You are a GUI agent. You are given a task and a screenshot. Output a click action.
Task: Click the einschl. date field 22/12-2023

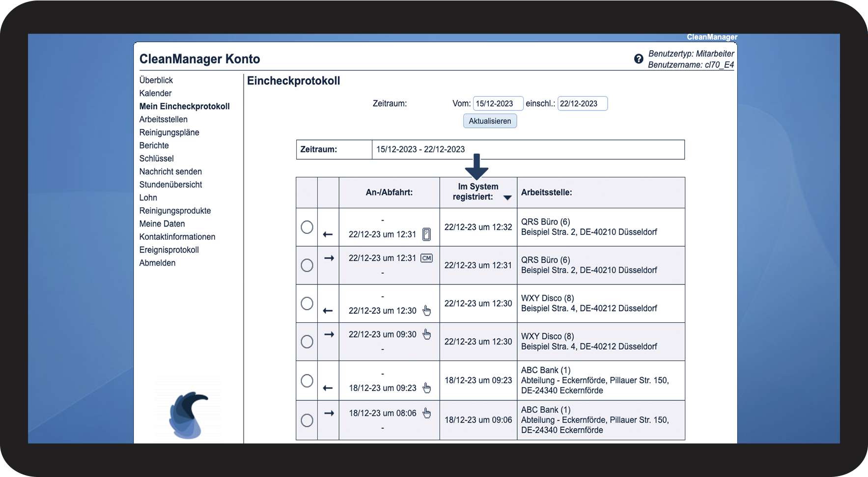click(583, 104)
